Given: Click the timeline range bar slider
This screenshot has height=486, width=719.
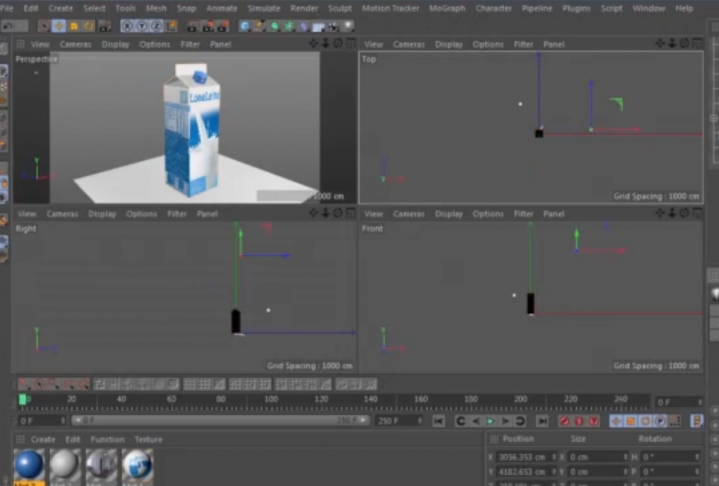Looking at the screenshot, I should (221, 420).
